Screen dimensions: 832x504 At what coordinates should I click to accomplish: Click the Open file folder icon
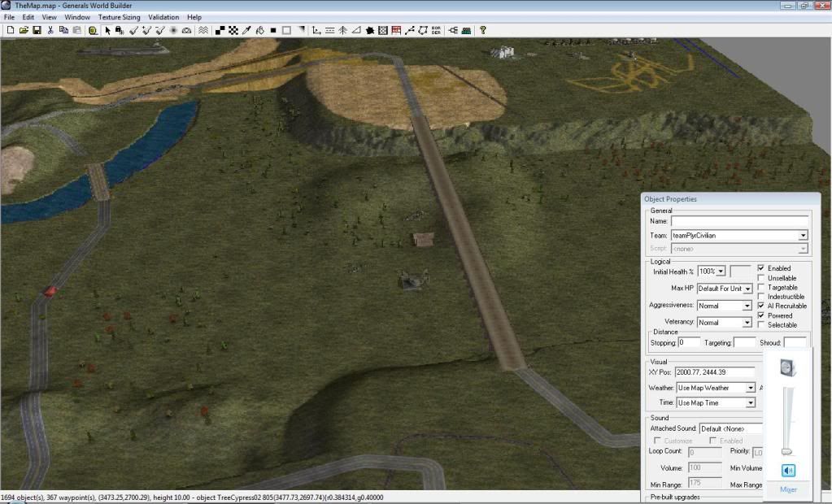[24, 30]
